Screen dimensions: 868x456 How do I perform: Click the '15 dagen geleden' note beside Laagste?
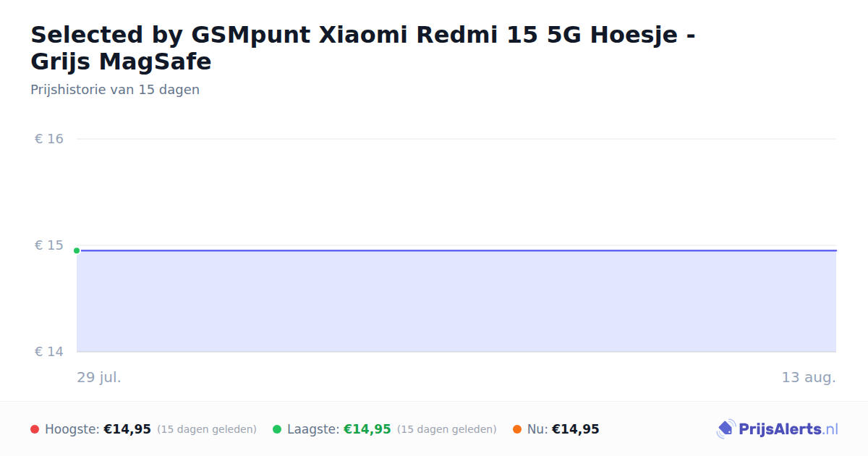[x=447, y=429]
